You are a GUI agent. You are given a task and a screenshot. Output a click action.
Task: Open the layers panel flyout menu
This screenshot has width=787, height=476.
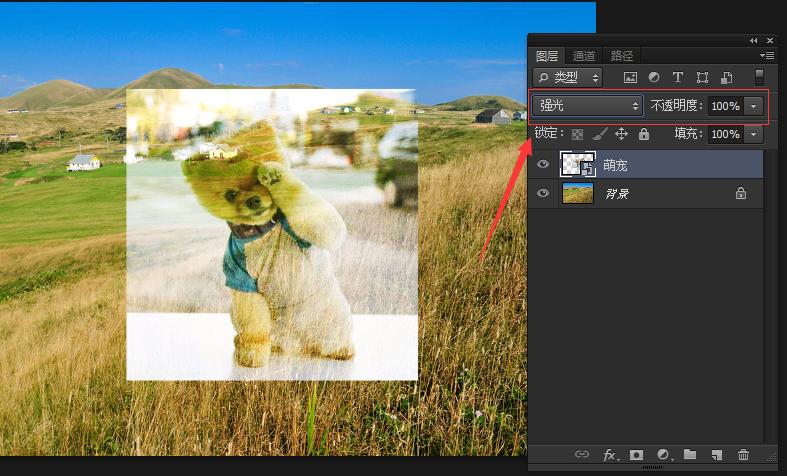[x=768, y=56]
